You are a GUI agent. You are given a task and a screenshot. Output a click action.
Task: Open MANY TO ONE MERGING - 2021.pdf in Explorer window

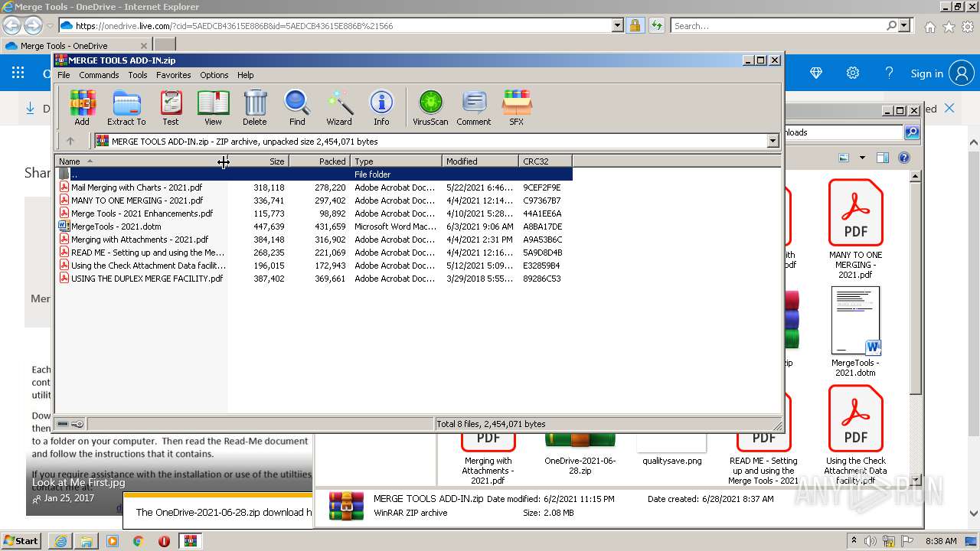[x=855, y=229]
